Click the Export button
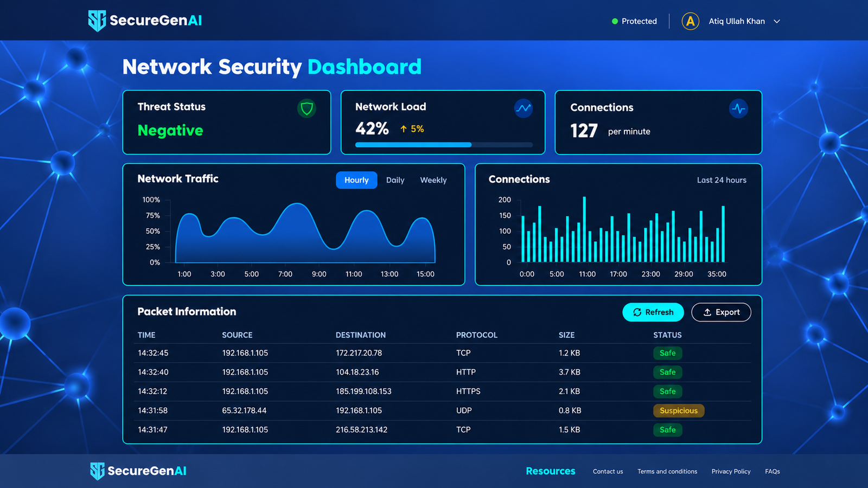Screen dimensions: 868x488 721,312
